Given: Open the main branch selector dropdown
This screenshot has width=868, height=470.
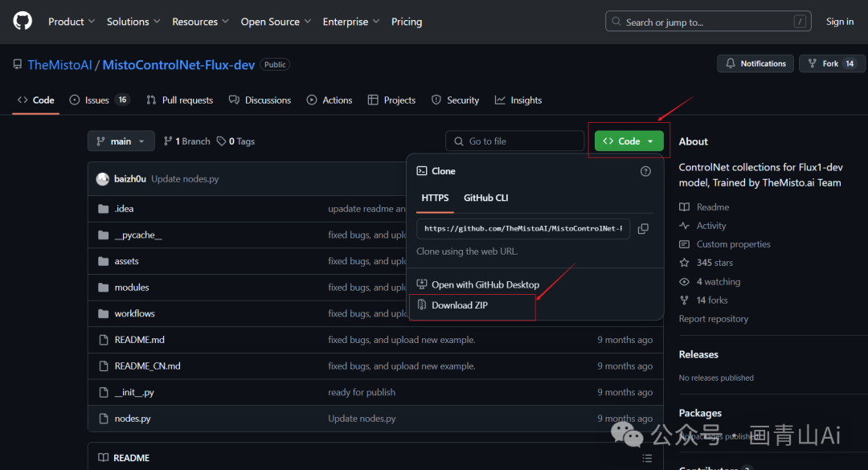Looking at the screenshot, I should click(121, 141).
